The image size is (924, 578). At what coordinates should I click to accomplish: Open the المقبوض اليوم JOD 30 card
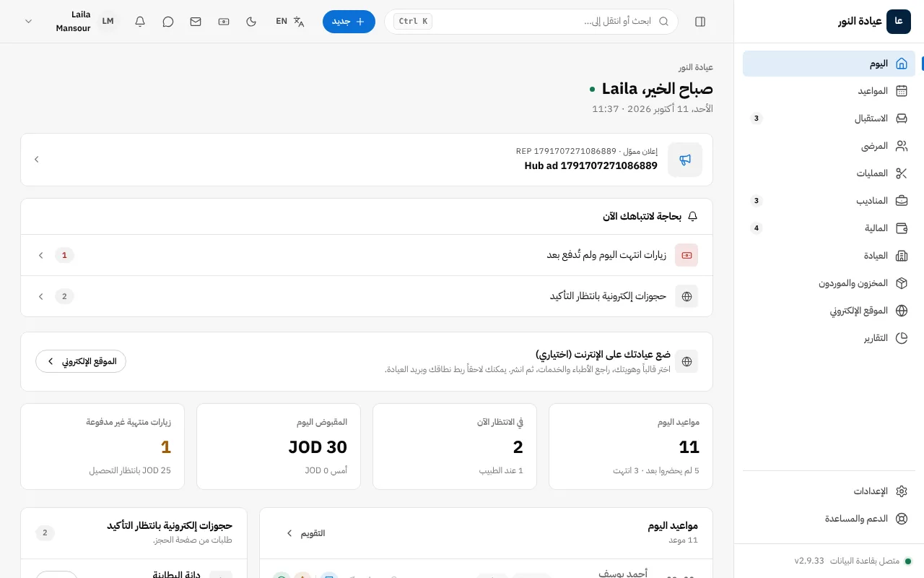[279, 447]
